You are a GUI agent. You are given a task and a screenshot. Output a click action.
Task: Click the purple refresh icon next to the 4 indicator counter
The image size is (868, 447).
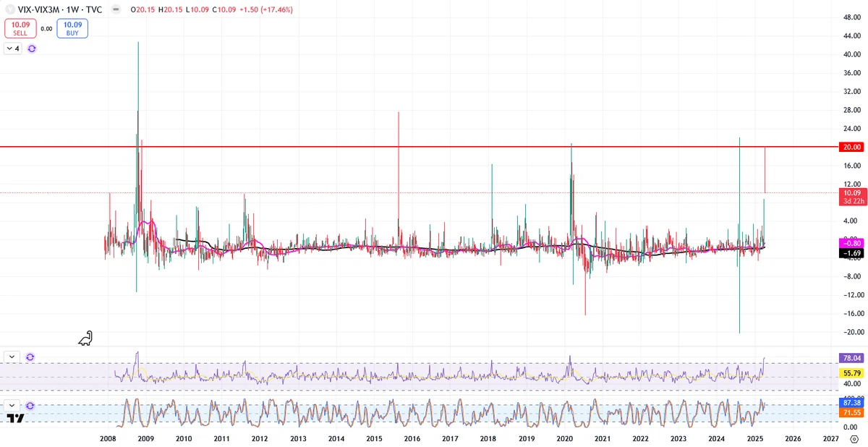point(32,48)
